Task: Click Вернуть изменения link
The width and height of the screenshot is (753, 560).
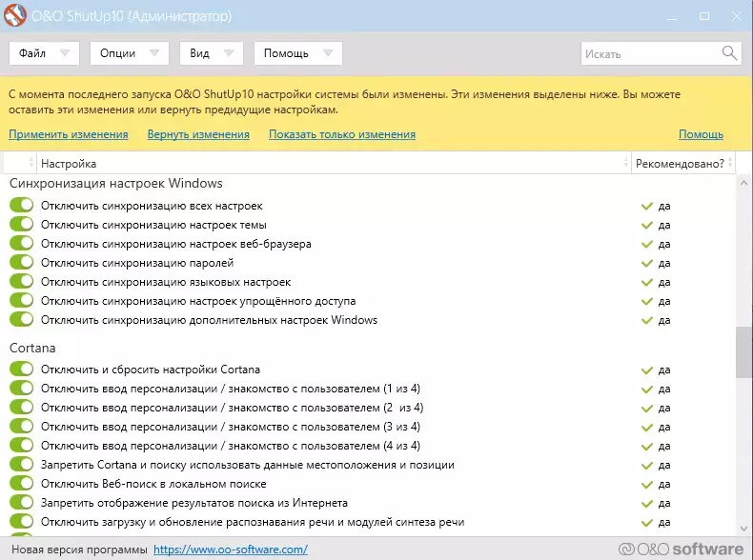Action: coord(198,134)
